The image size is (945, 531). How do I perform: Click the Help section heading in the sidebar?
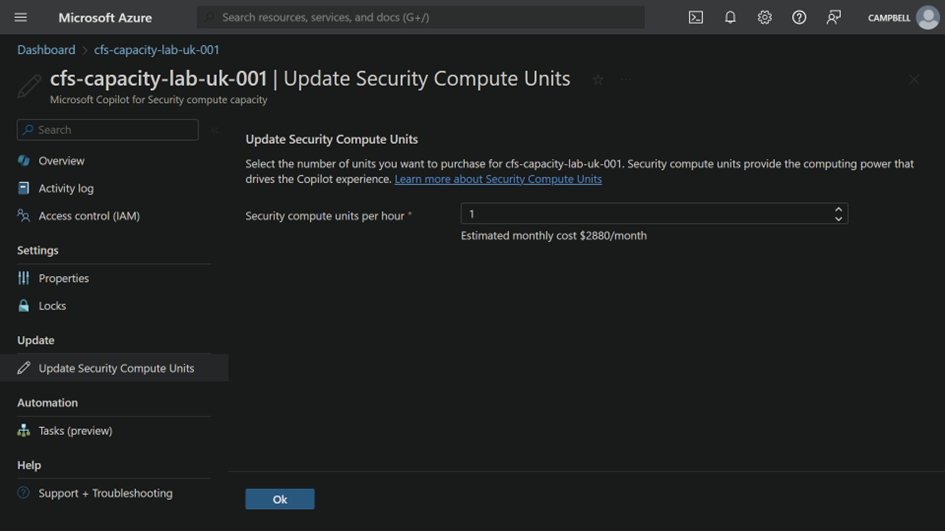(x=29, y=465)
